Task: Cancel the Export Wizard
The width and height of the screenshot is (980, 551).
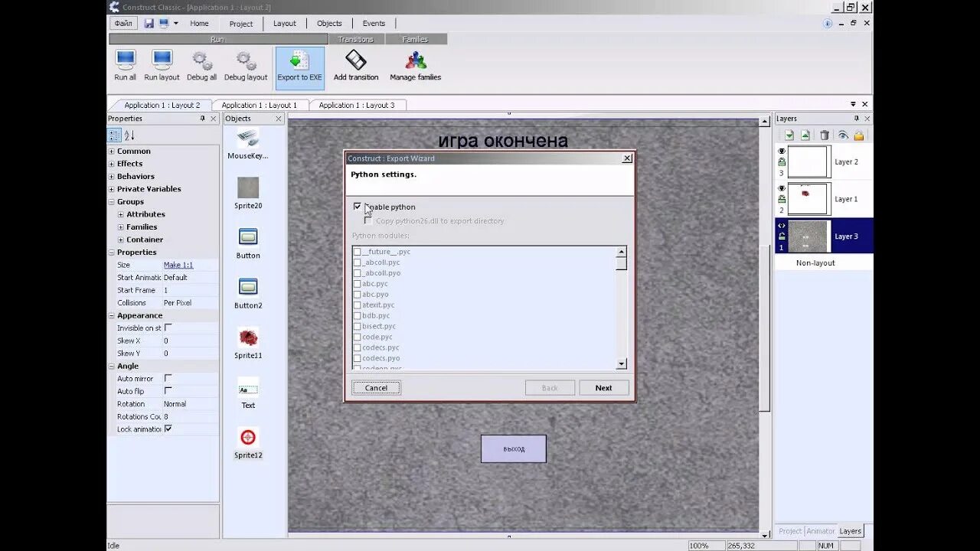Action: click(376, 388)
